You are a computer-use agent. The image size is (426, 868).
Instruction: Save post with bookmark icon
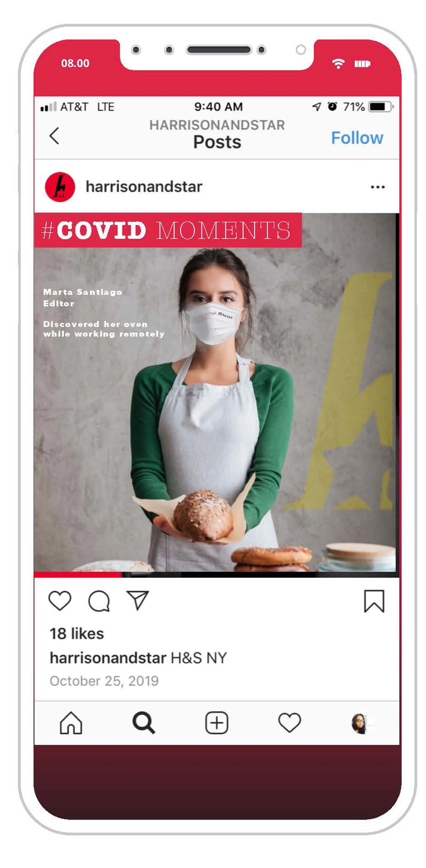[x=374, y=601]
